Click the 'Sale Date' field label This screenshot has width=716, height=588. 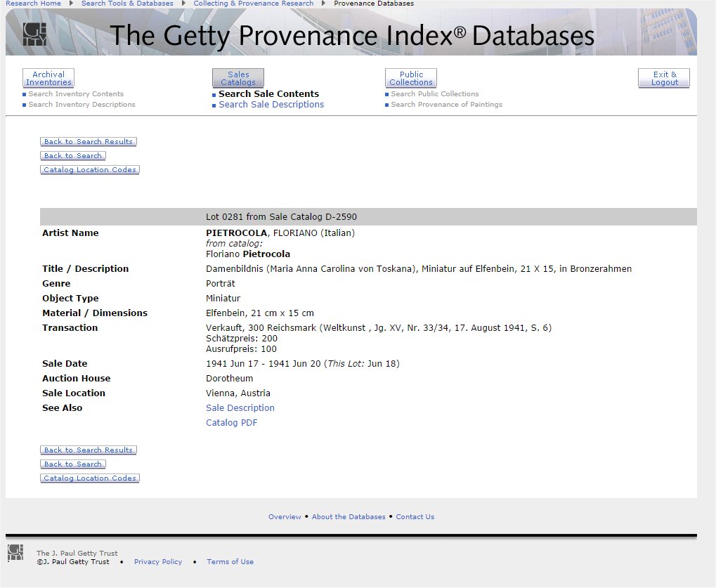(65, 363)
